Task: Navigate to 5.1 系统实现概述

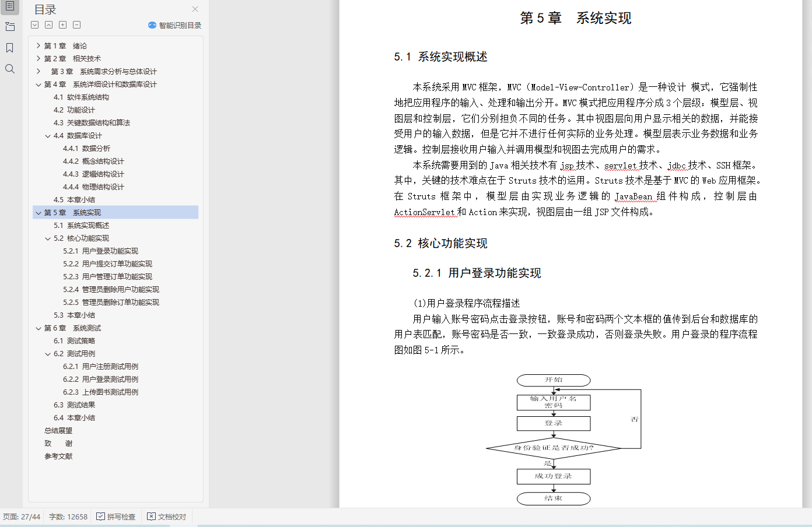Action: coord(81,225)
